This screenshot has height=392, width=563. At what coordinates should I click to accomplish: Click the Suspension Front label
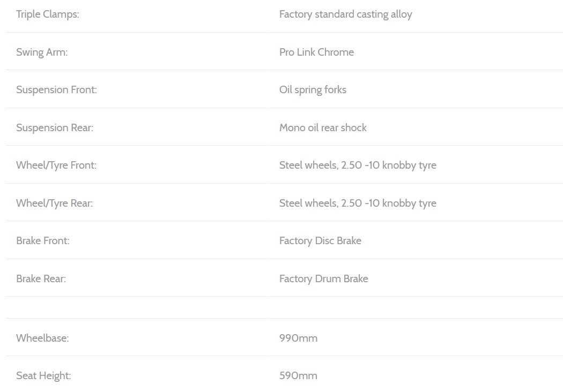56,89
